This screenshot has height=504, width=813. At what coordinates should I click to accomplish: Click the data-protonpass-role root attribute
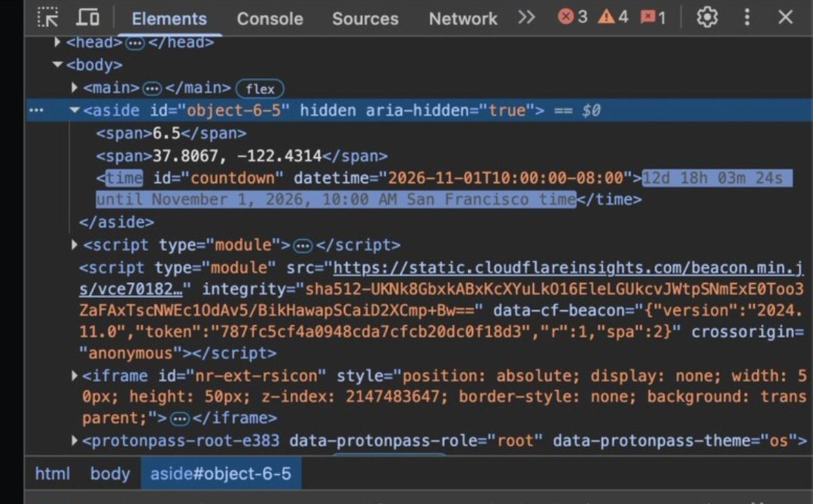coord(416,441)
